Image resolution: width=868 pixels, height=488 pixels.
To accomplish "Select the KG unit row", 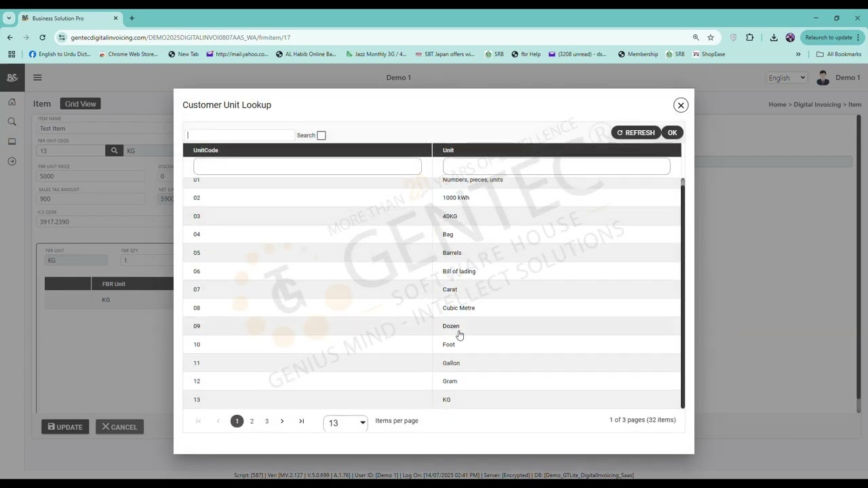I will [431, 399].
